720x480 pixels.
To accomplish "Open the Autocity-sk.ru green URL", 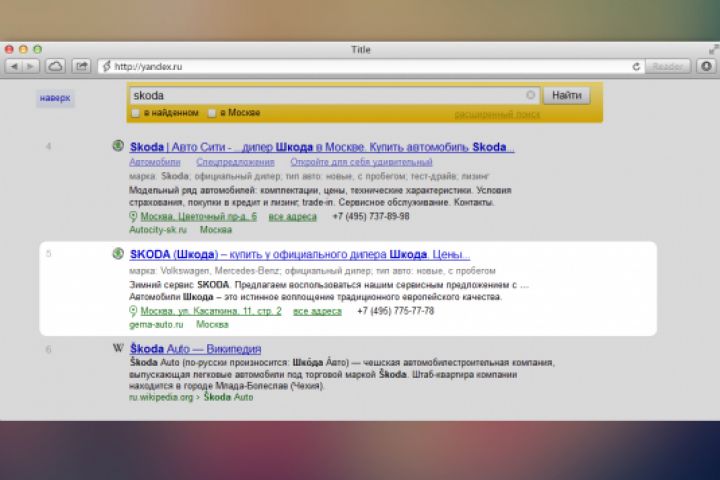I will click(158, 230).
